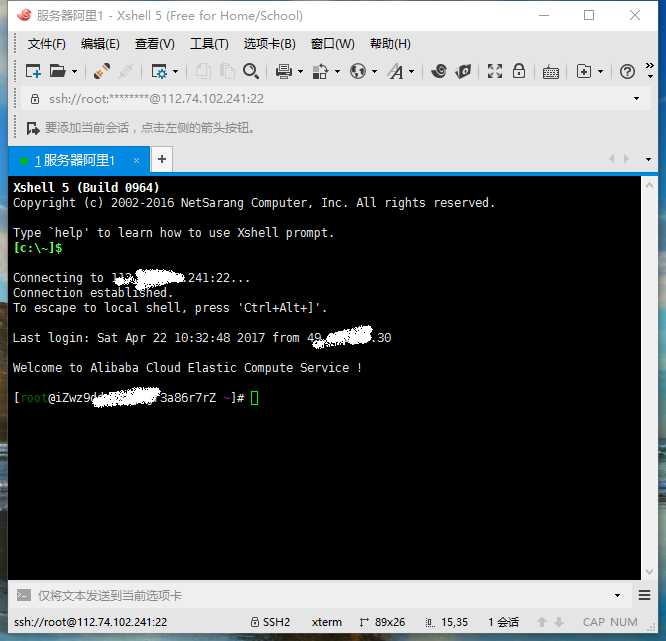The image size is (666, 641).
Task: Expand the plus-page icon dropdown arrow
Action: 600,71
